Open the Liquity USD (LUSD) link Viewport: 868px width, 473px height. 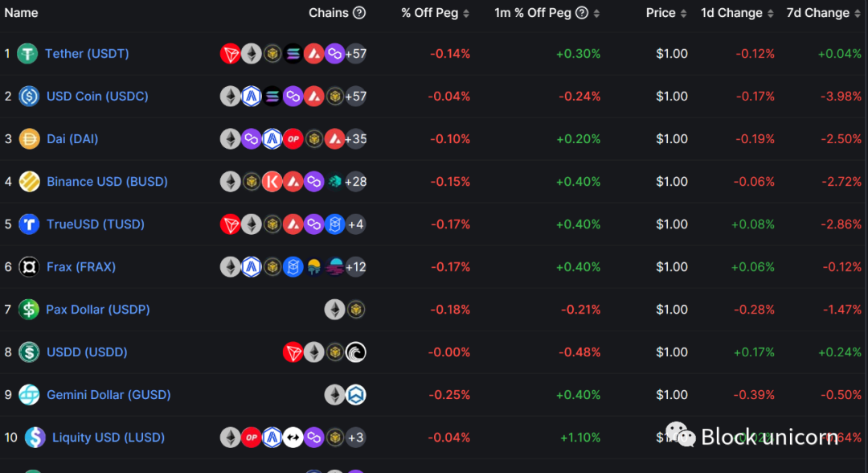108,438
